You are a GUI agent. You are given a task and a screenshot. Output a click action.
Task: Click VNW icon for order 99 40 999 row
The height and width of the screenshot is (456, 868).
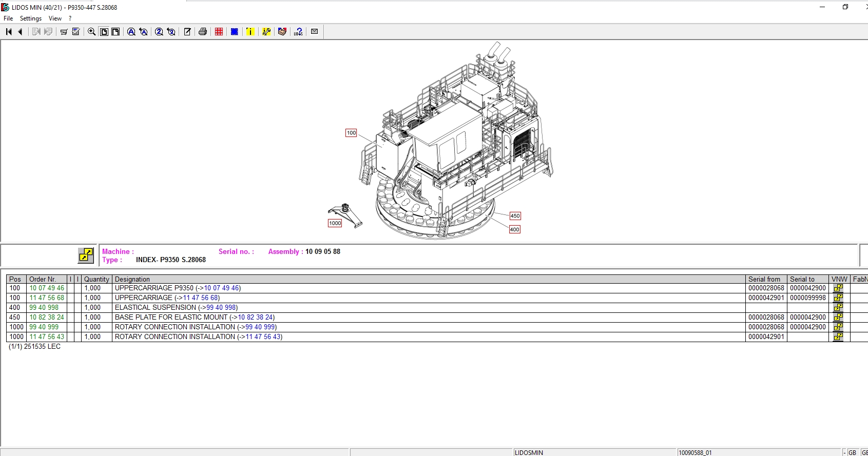(838, 327)
